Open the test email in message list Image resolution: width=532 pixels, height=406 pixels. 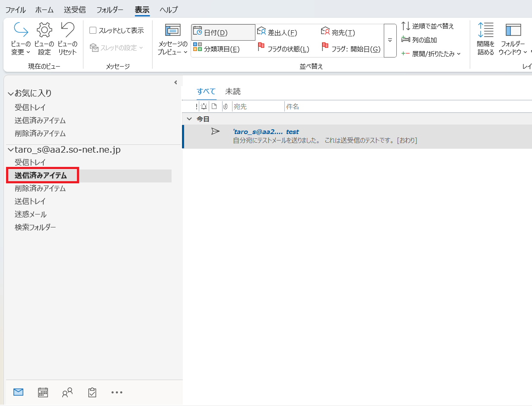coord(324,136)
